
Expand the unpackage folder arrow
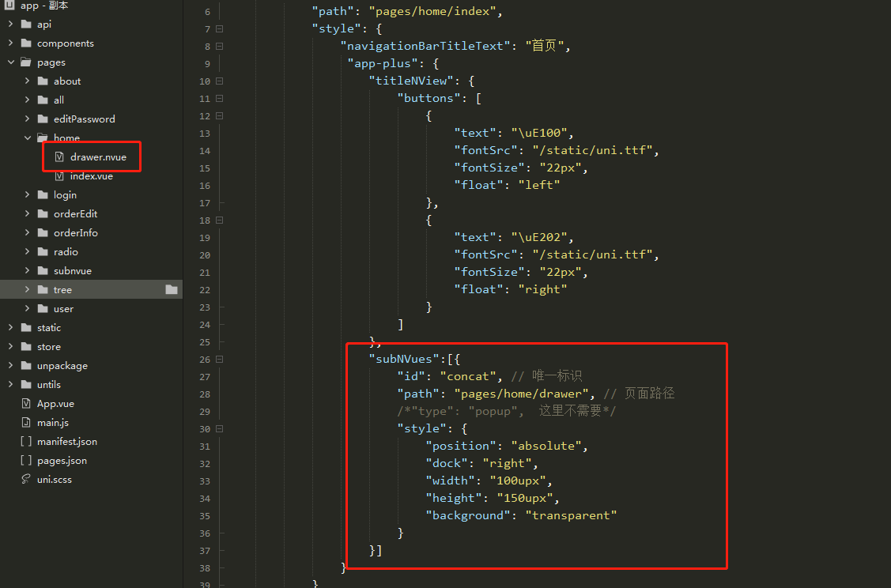[x=11, y=365]
